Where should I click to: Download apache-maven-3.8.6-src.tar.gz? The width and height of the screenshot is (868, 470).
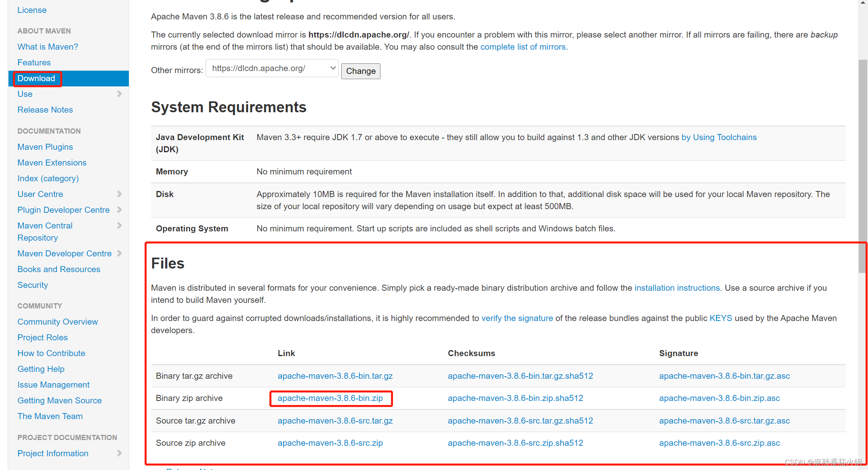pos(335,421)
